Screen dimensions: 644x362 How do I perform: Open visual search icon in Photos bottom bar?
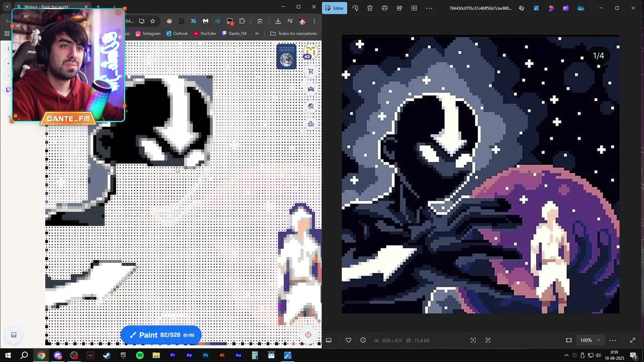473,340
